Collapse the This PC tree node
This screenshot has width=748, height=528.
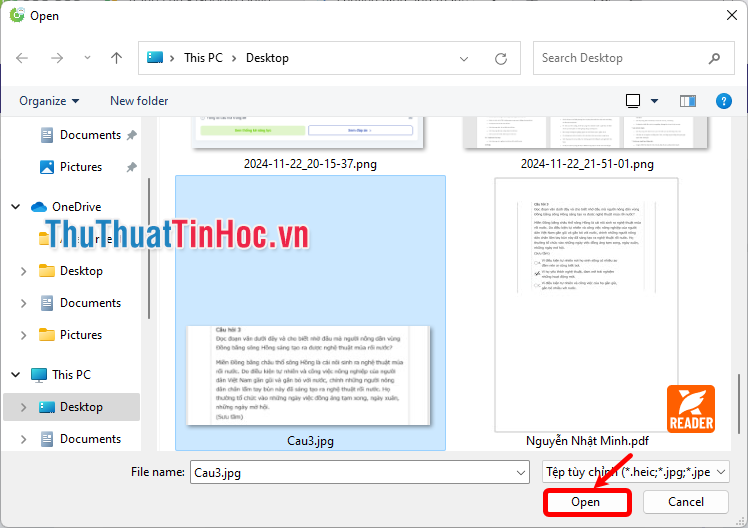click(x=16, y=374)
